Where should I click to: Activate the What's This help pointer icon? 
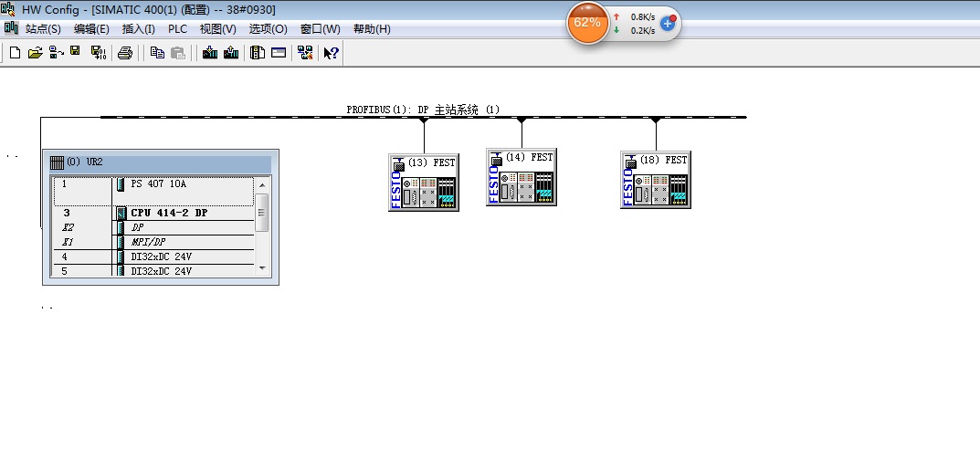coord(332,53)
